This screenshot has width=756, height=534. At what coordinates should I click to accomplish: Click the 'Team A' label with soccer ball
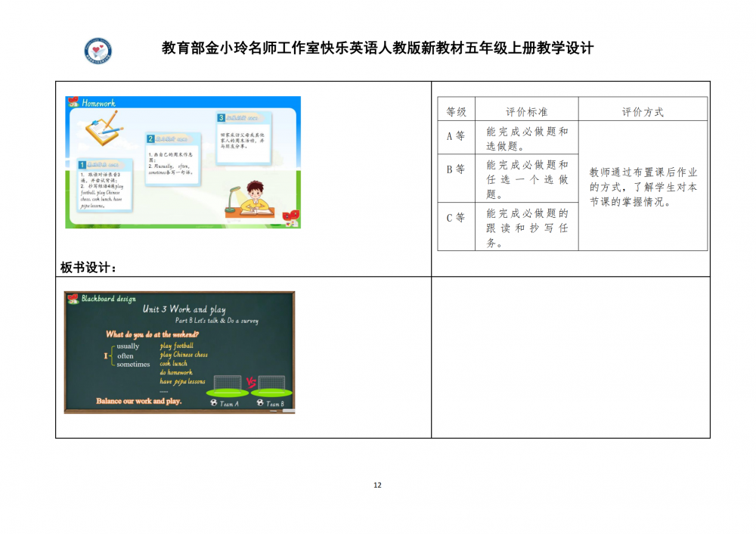pyautogui.click(x=225, y=403)
